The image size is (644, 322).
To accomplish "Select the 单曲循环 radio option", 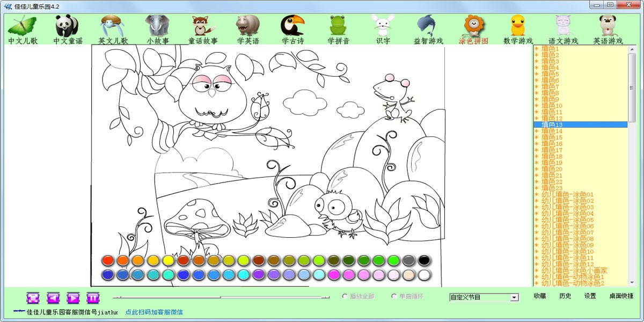I will (x=407, y=296).
